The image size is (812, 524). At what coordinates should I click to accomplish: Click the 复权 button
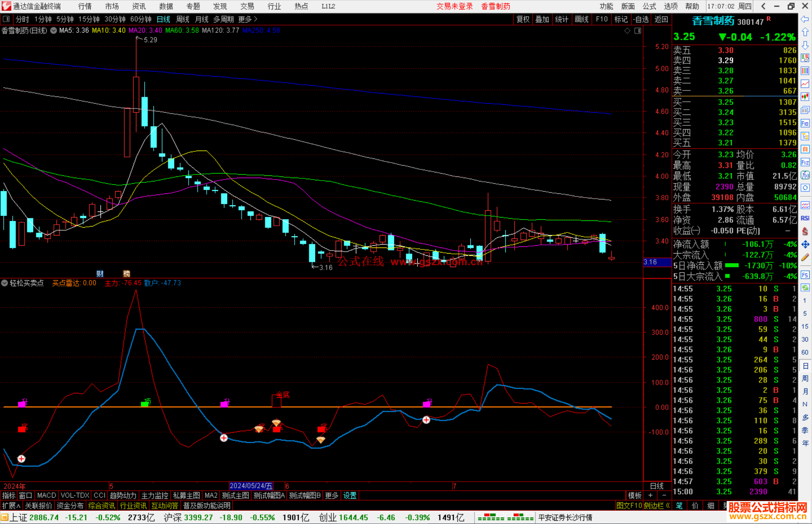coord(523,19)
